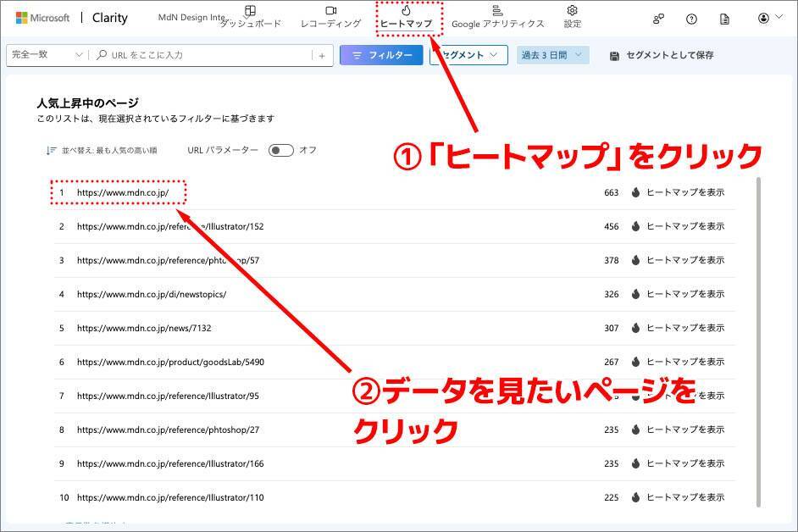Viewport: 798px width, 532px height.
Task: Click the save segment floppy disk icon
Action: (x=615, y=55)
